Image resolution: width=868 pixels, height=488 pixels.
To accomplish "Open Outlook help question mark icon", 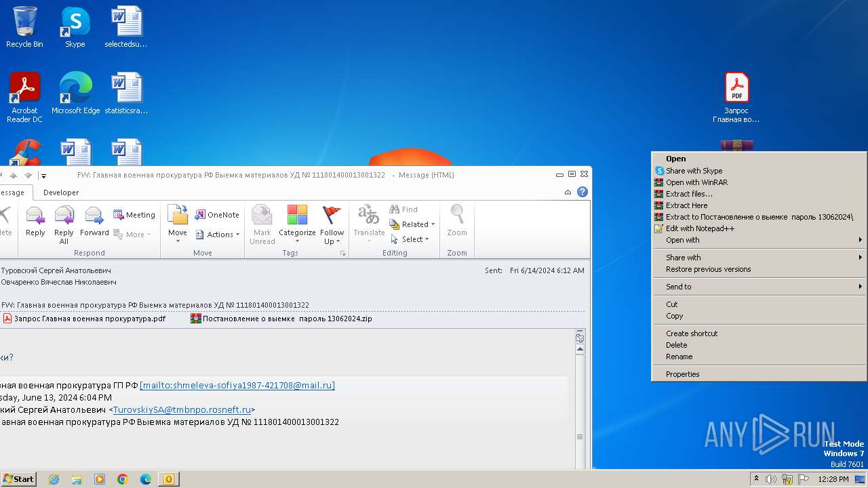I will pos(582,192).
